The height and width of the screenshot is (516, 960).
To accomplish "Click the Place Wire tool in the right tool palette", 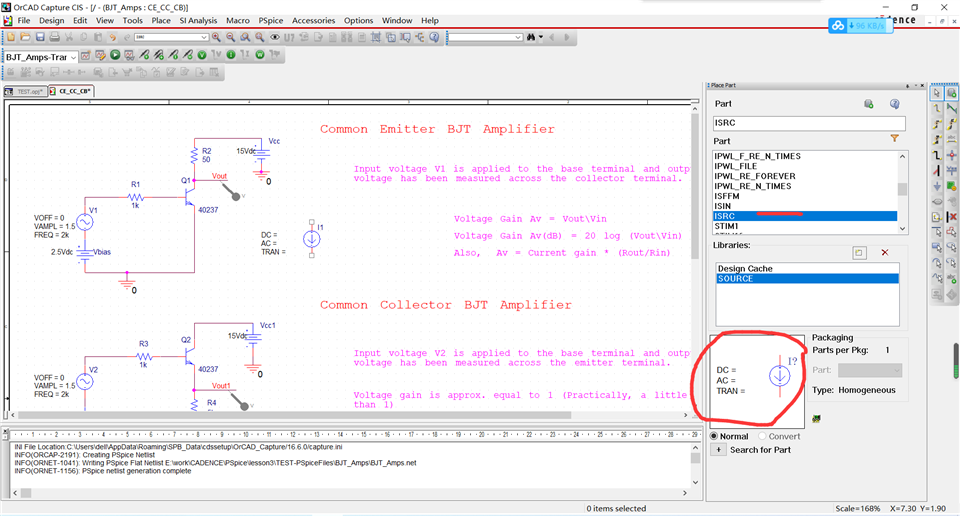I will (x=937, y=108).
